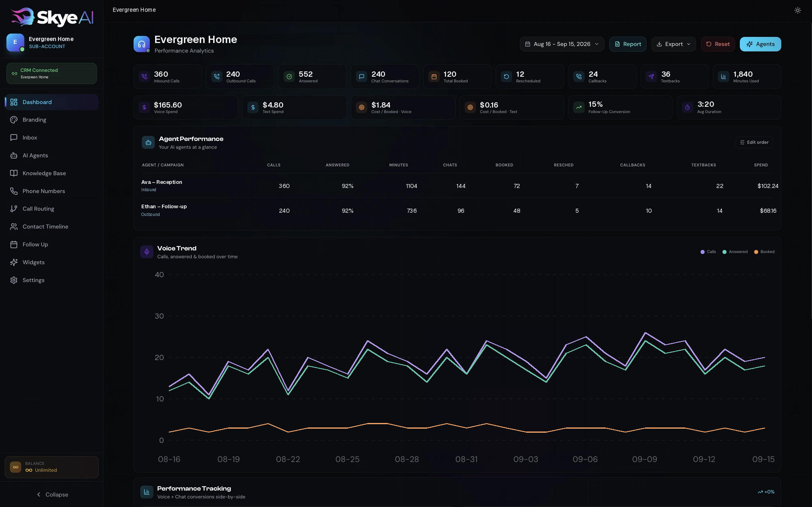Click the Edit order button
This screenshot has width=812, height=507.
[x=754, y=142]
